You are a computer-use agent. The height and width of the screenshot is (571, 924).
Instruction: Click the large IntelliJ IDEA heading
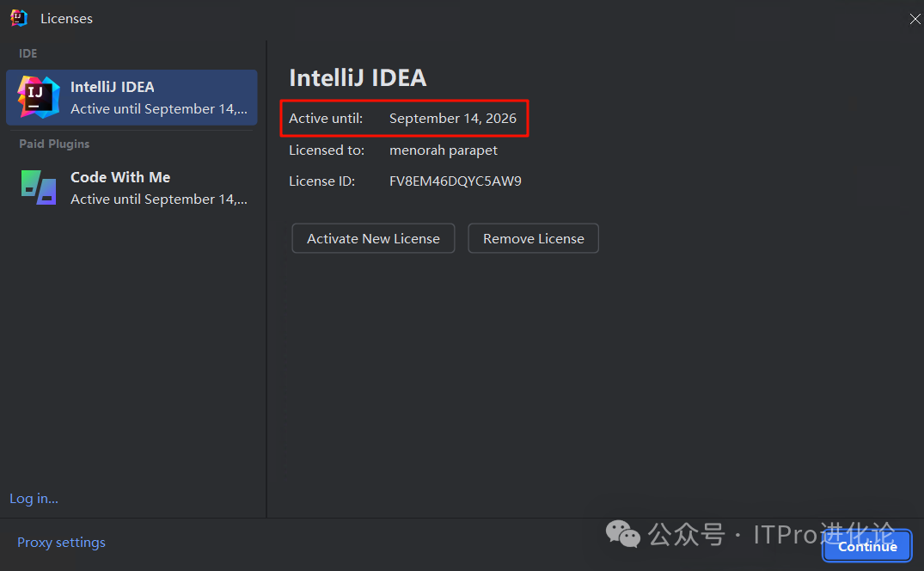click(x=358, y=77)
